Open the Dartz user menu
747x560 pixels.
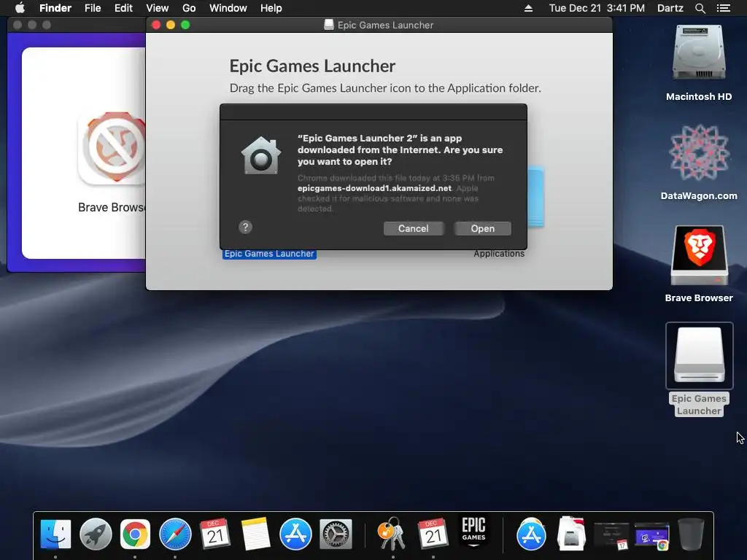click(x=670, y=8)
